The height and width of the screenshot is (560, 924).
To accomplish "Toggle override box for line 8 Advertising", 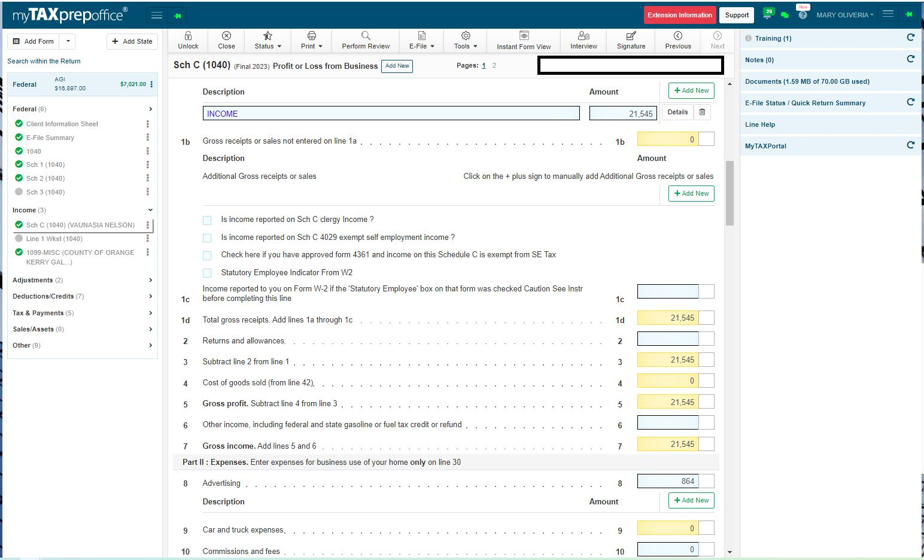I will 707,481.
